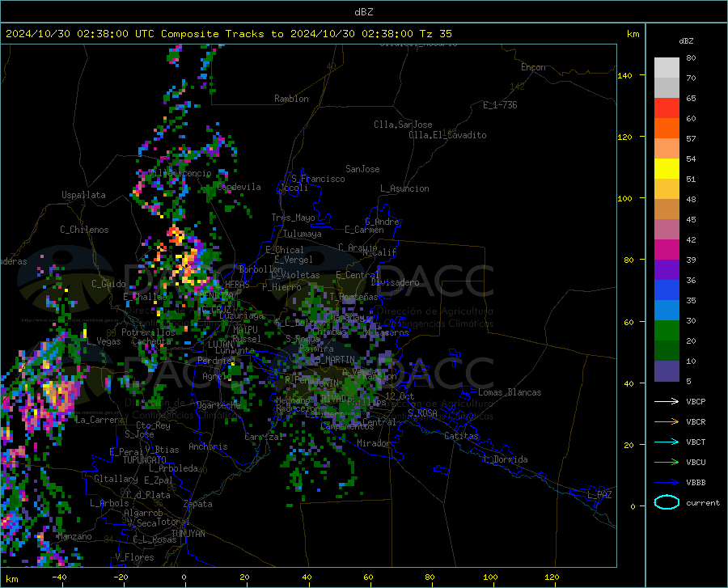Click the 'Anchoris' map label
Viewport: 728px width, 588px height.
(x=208, y=446)
